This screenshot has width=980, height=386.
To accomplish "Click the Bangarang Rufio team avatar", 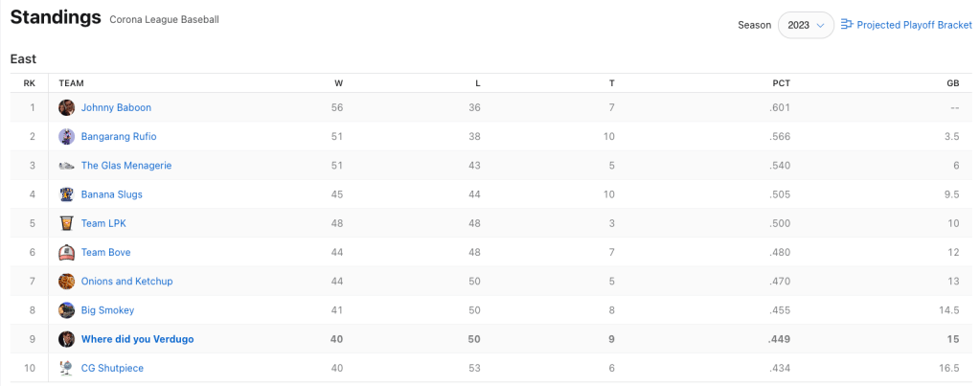I will click(x=66, y=137).
